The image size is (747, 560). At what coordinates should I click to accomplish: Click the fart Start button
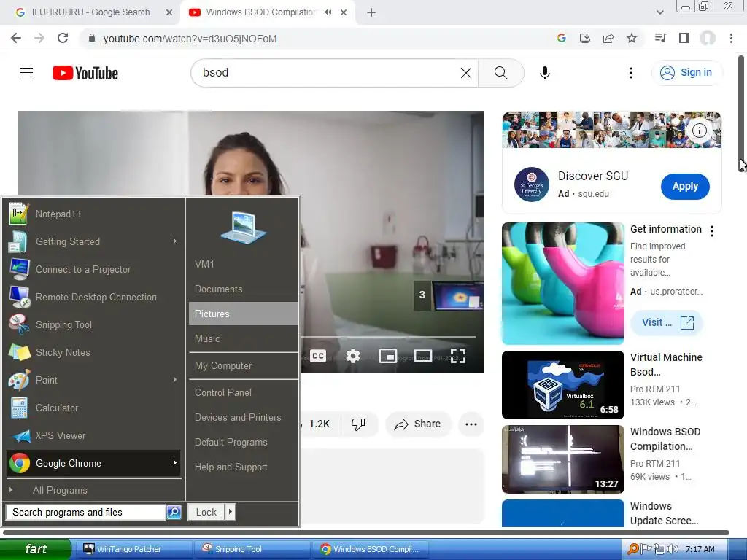(36, 549)
